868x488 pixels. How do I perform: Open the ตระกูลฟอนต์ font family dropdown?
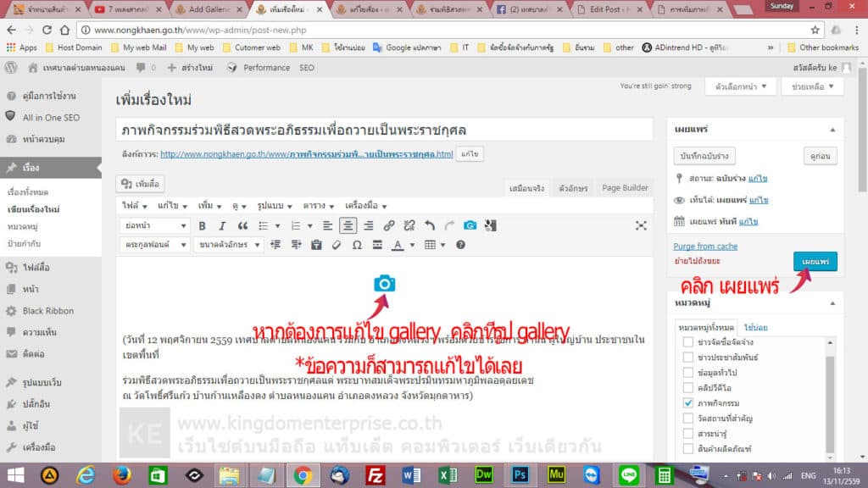(153, 244)
